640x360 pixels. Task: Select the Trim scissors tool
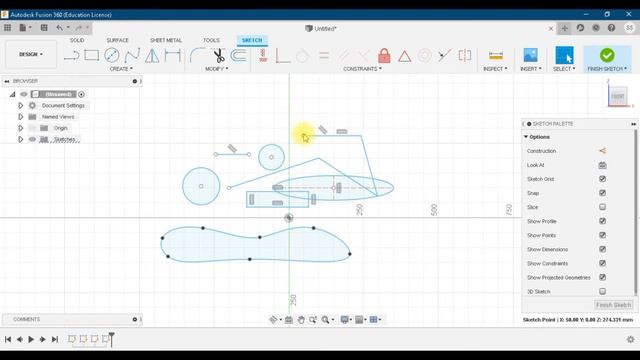[x=219, y=56]
